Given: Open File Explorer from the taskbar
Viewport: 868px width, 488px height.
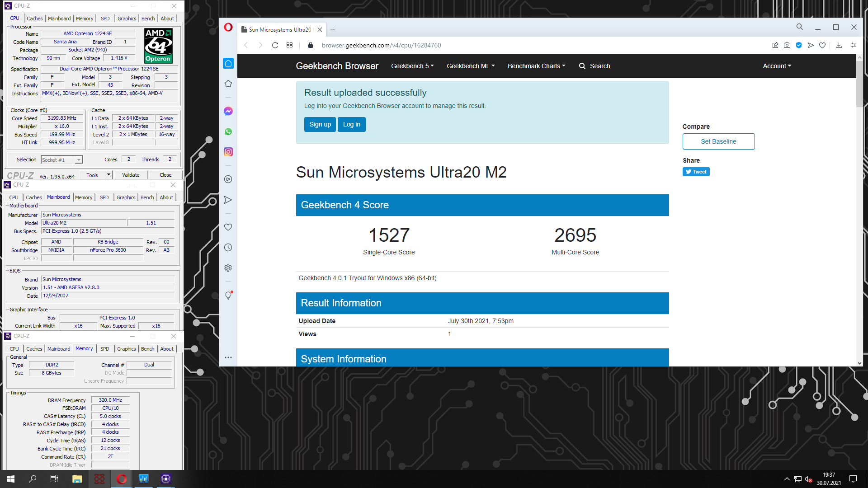Looking at the screenshot, I should click(77, 479).
